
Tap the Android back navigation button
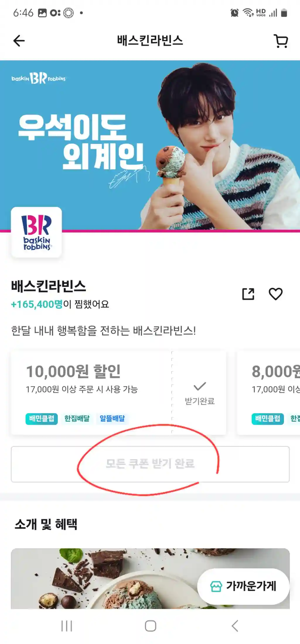tap(235, 626)
